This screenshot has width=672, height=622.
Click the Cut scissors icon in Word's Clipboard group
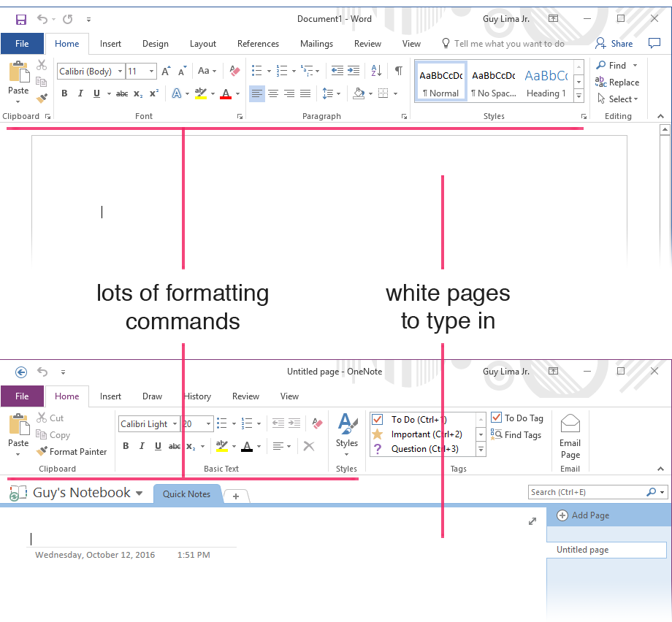[42, 65]
